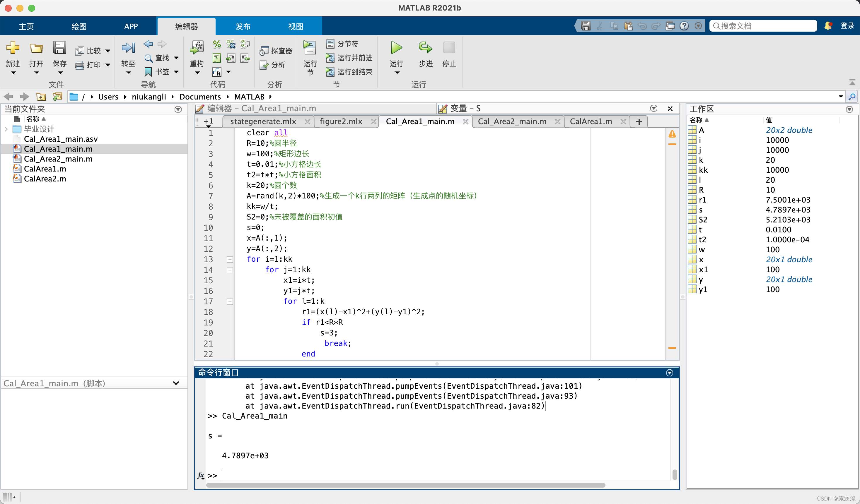Open the New (新建) dropdown arrow
This screenshot has height=504, width=860.
[13, 73]
